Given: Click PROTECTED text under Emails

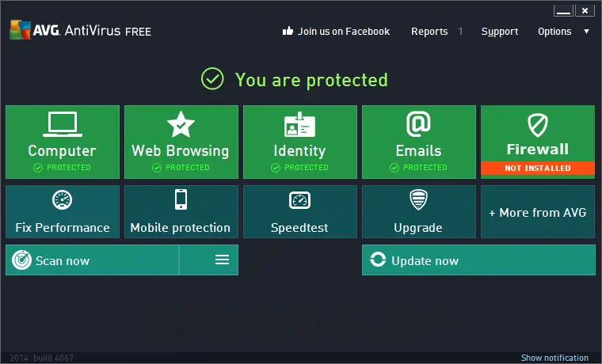Looking at the screenshot, I should pos(425,168).
